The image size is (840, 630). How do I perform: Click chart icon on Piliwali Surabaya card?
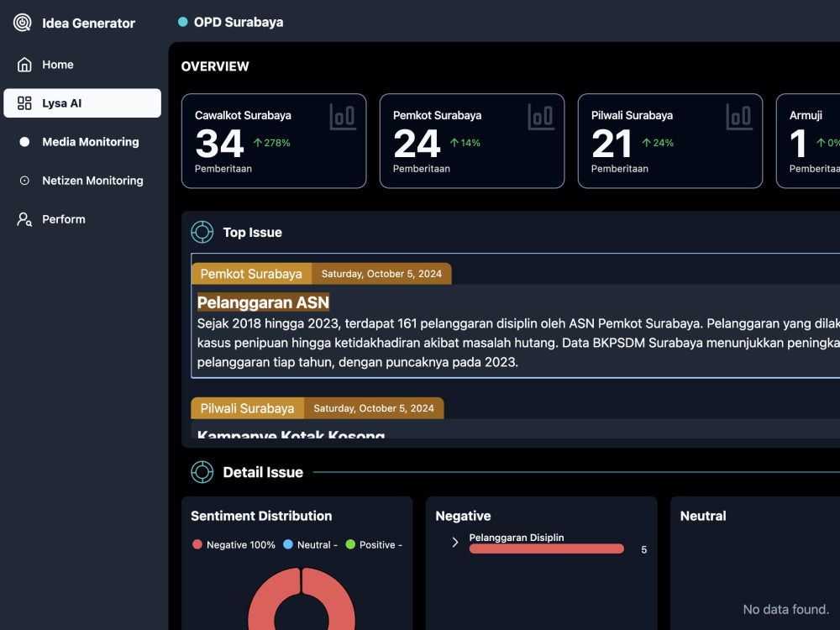click(x=739, y=117)
